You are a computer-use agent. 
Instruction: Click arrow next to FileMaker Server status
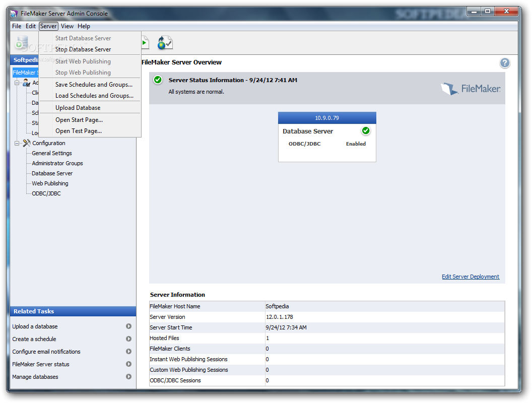click(x=128, y=364)
